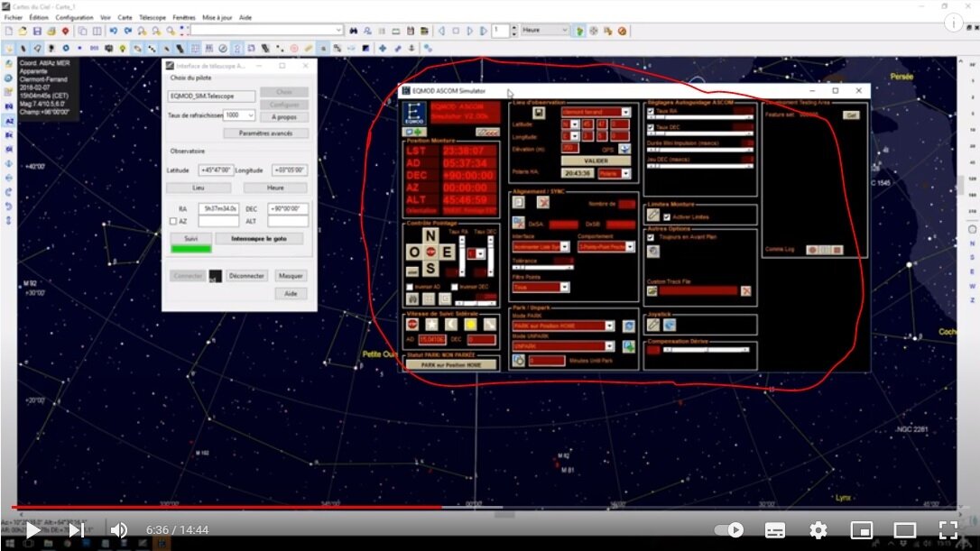Click the wrench icon in Joystick section

coord(653,325)
